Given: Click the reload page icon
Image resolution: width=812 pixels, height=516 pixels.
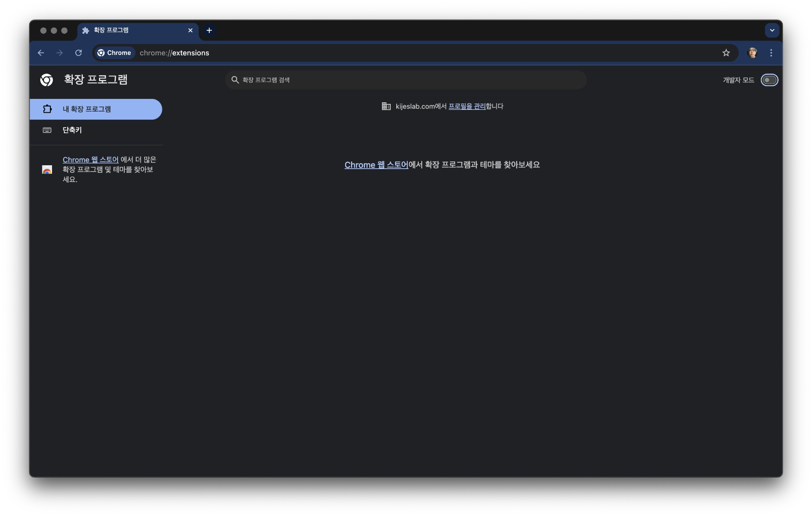Looking at the screenshot, I should coord(78,53).
